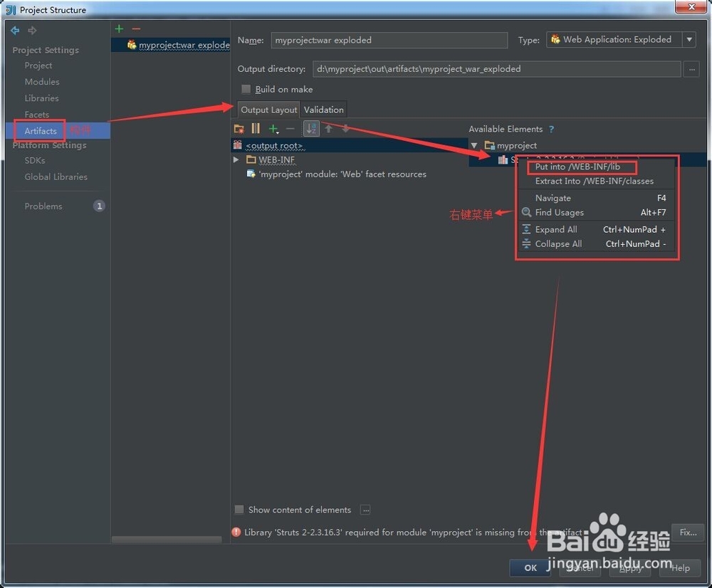The width and height of the screenshot is (712, 588).
Task: Click the output root gift icon
Action: (x=238, y=145)
